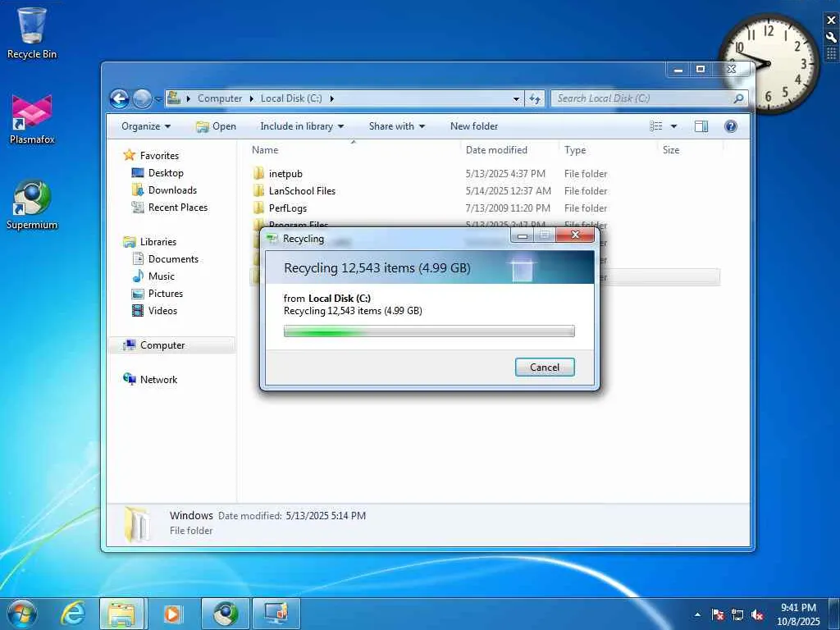
Task: Open Windows Media Player from taskbar
Action: click(172, 614)
